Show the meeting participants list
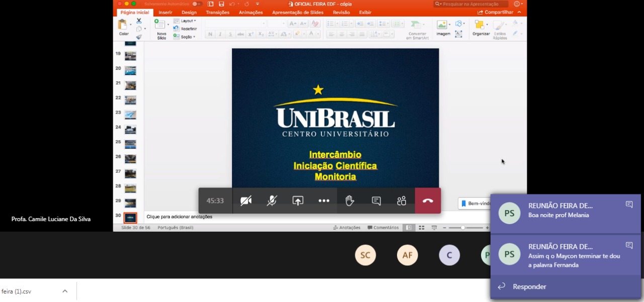The height and width of the screenshot is (302, 644). click(401, 200)
